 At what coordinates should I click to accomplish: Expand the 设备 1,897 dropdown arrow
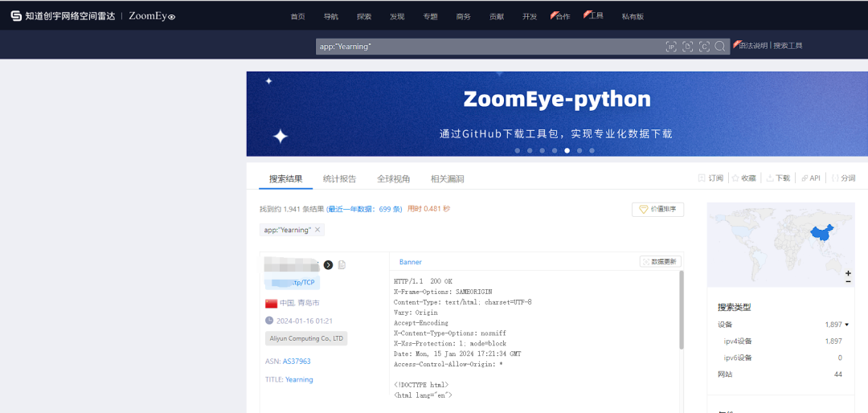pos(846,325)
